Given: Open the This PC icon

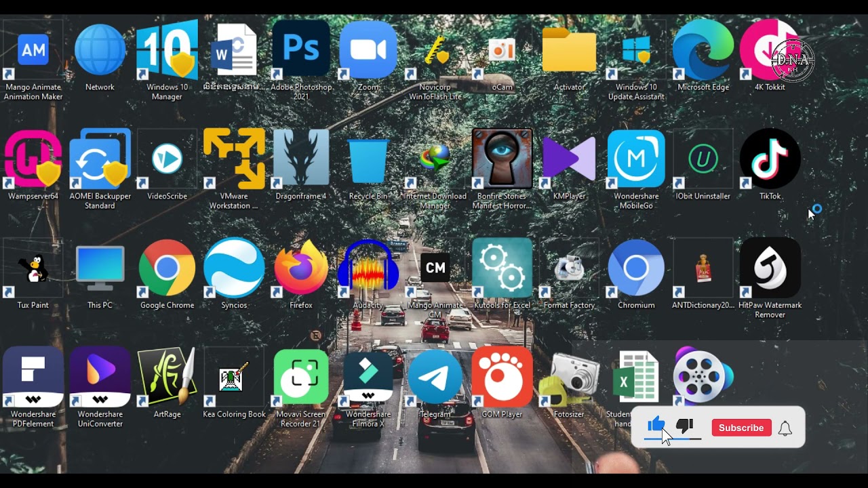Looking at the screenshot, I should [x=100, y=269].
